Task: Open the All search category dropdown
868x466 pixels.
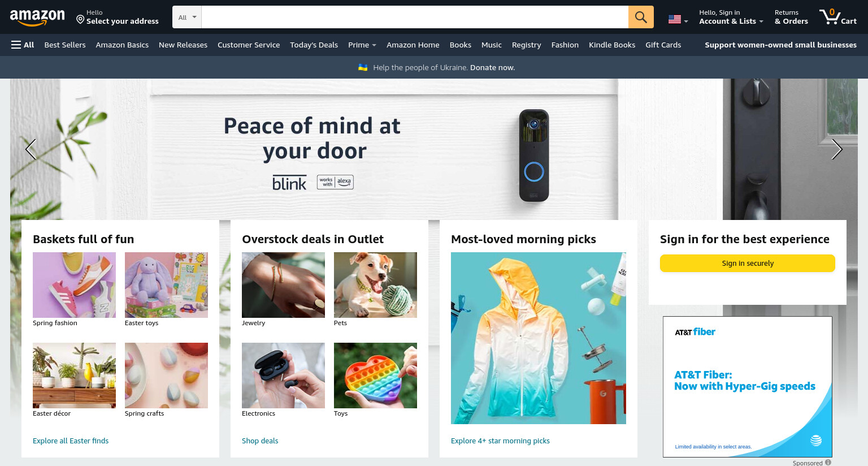Action: coord(187,17)
